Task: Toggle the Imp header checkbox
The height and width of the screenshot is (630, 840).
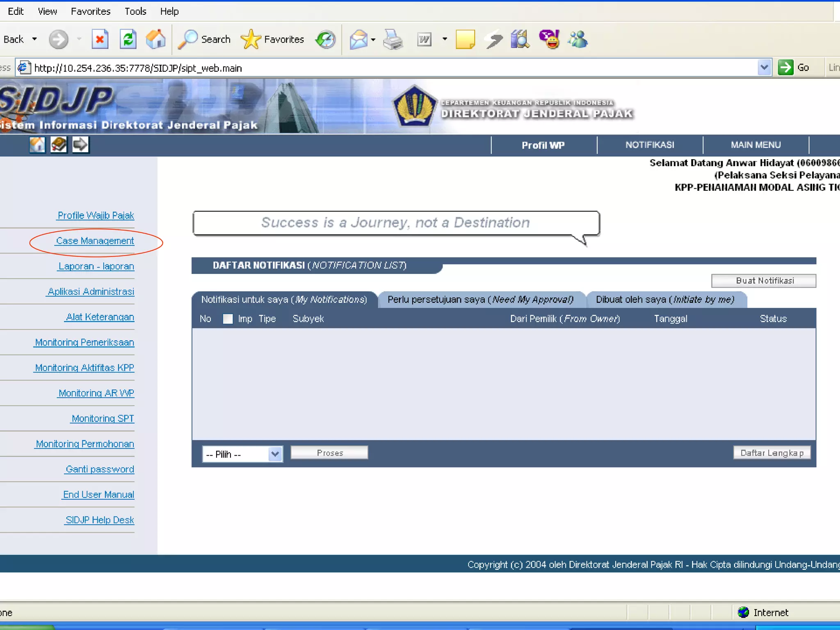Action: pos(228,319)
